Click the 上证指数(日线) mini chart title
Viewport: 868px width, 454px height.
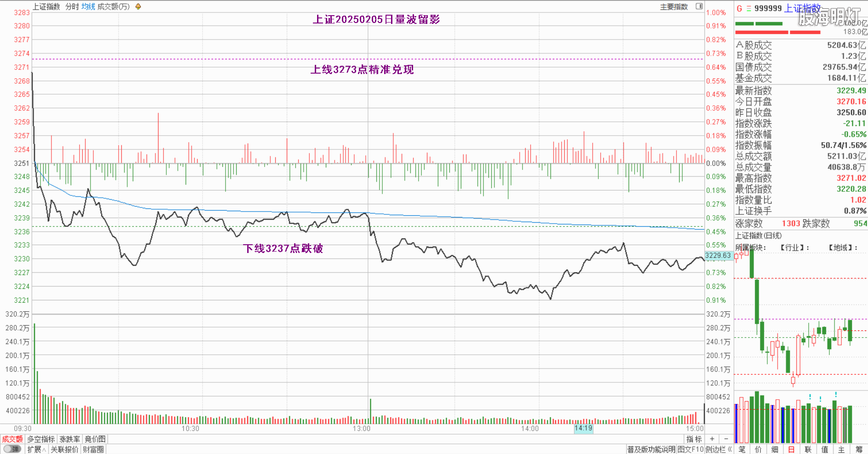tap(759, 236)
